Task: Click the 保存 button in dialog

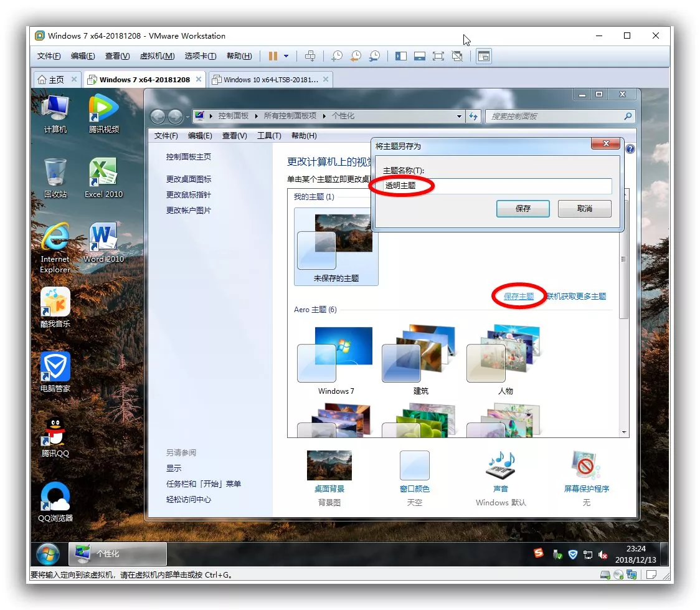Action: [523, 209]
